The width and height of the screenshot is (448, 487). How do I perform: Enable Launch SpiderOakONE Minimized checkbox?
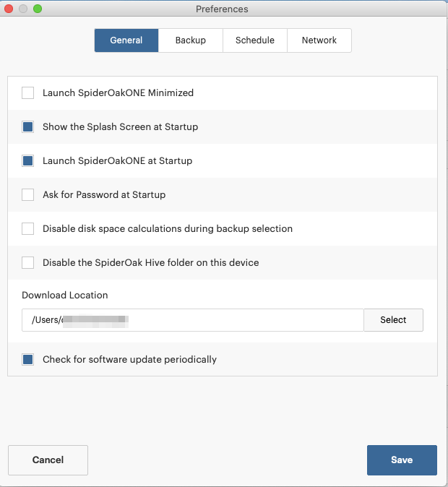[x=27, y=93]
